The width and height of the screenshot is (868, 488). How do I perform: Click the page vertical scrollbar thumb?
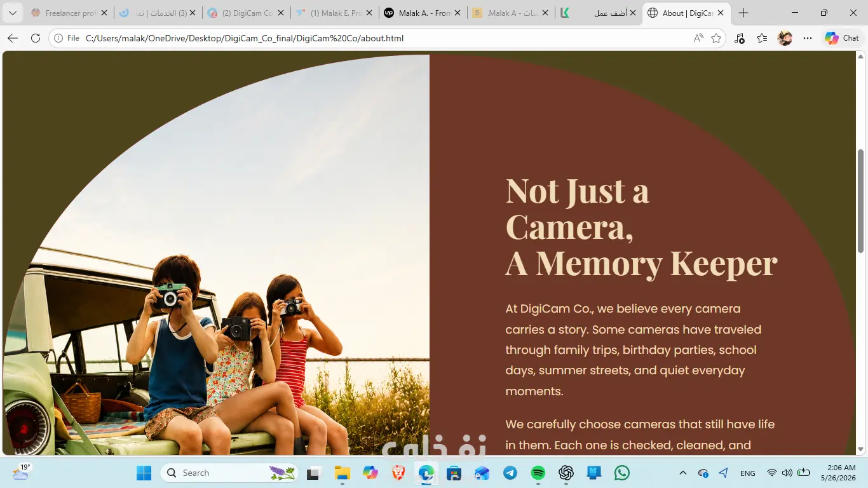click(861, 201)
